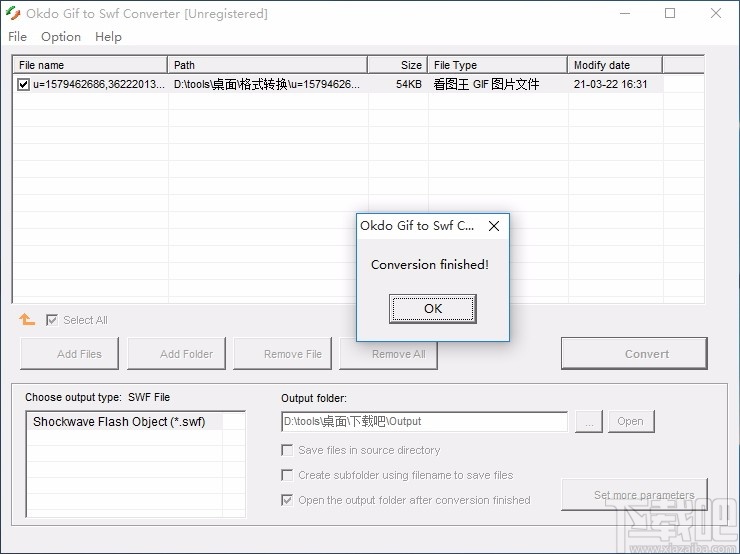Click the Add Folder button
The width and height of the screenshot is (740, 554).
pos(177,353)
